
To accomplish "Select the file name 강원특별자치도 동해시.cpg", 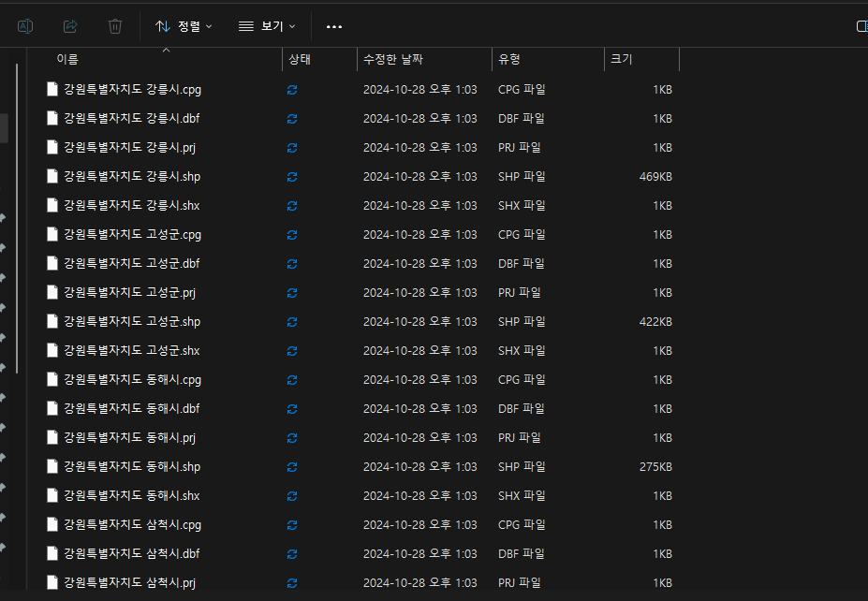I will coord(132,380).
